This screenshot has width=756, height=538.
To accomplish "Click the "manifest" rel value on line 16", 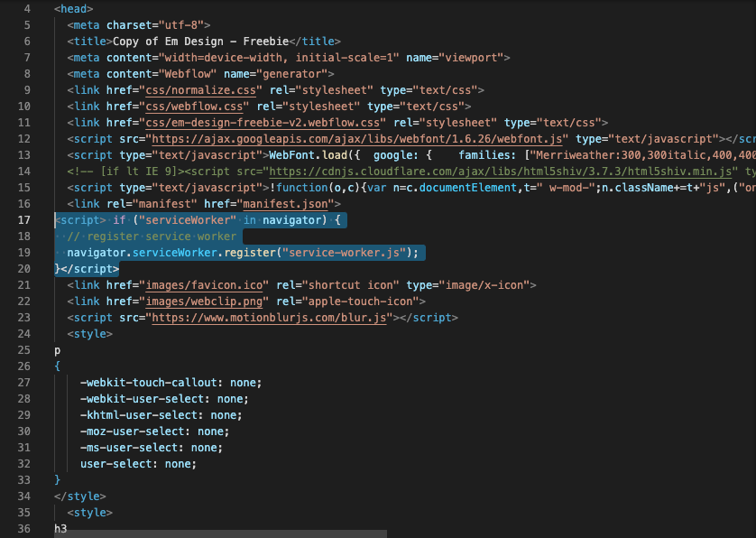I will (165, 204).
